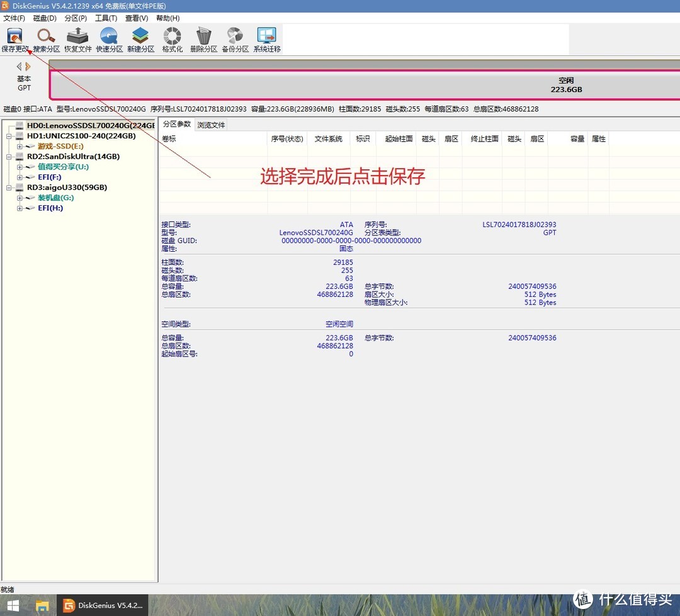This screenshot has width=680, height=616.
Task: Go to the next disk with the right arrow
Action: tap(28, 66)
